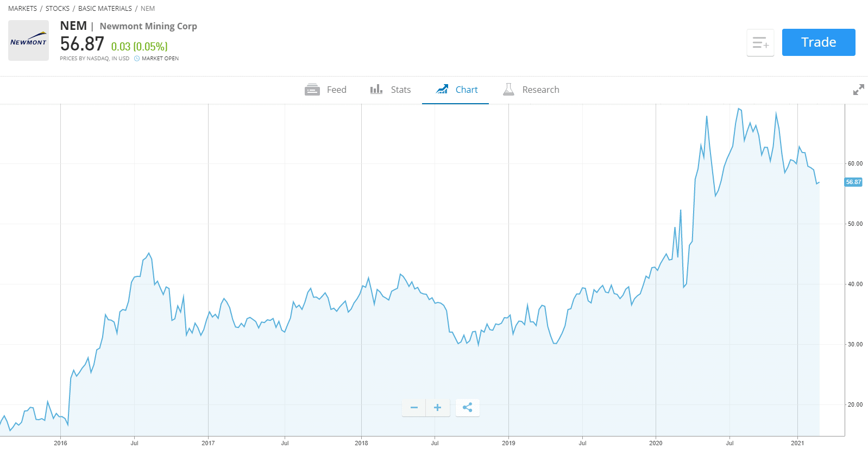
Task: Click the 40.00 price axis label
Action: click(855, 284)
